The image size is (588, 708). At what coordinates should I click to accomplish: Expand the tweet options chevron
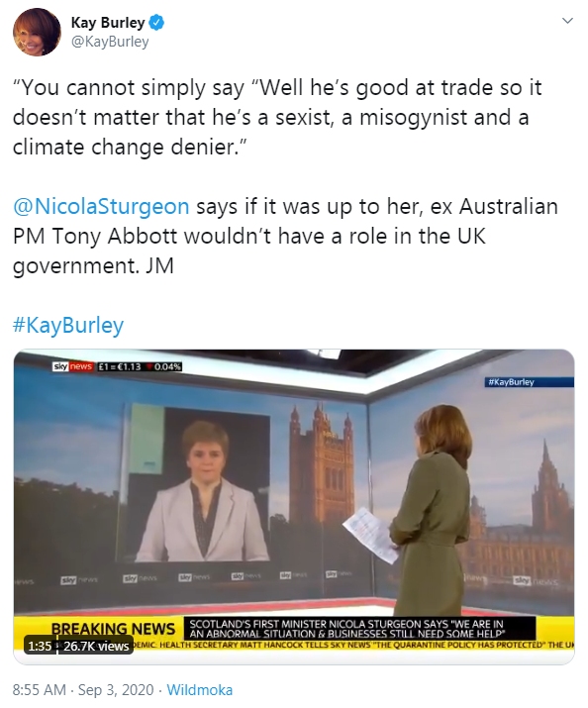click(x=567, y=21)
